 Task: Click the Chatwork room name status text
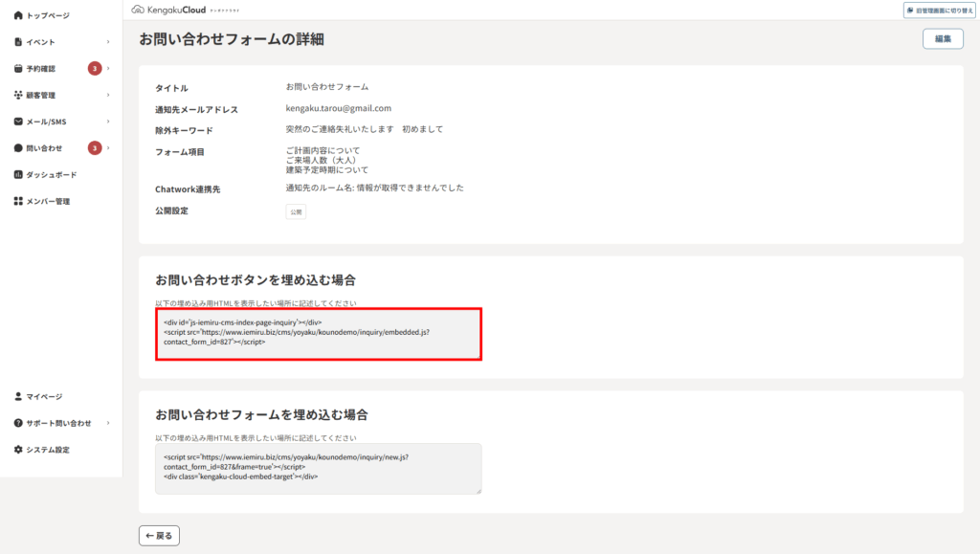click(x=375, y=188)
